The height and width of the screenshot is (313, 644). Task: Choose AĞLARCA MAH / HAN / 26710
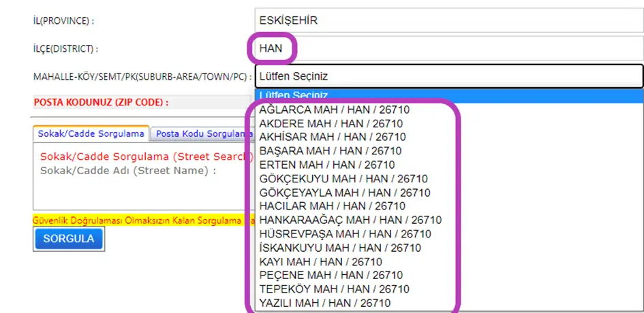click(x=334, y=110)
